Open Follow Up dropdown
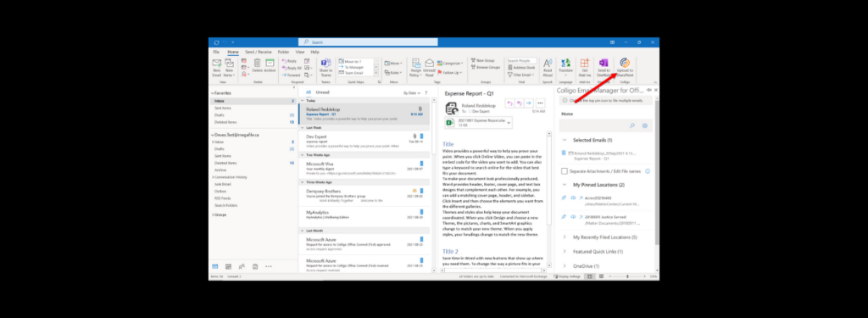The image size is (868, 318). pos(449,73)
